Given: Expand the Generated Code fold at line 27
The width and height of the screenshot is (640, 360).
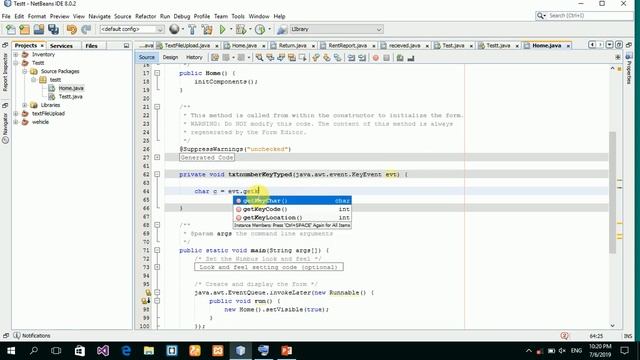Looking at the screenshot, I should [x=157, y=158].
